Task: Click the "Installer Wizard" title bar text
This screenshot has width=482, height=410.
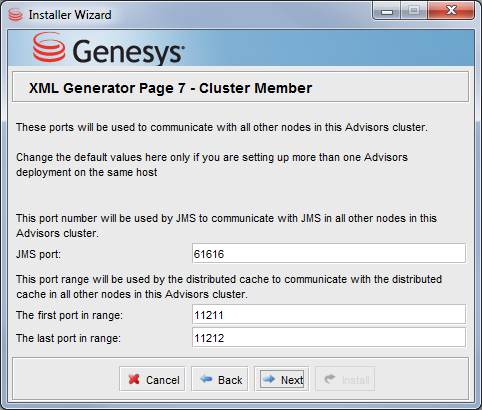Action: (70, 15)
